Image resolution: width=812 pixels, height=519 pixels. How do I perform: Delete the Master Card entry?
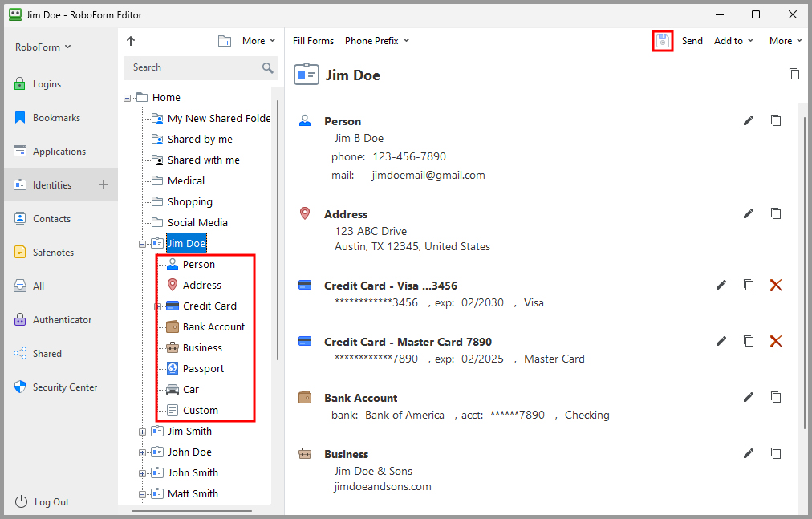pyautogui.click(x=776, y=341)
